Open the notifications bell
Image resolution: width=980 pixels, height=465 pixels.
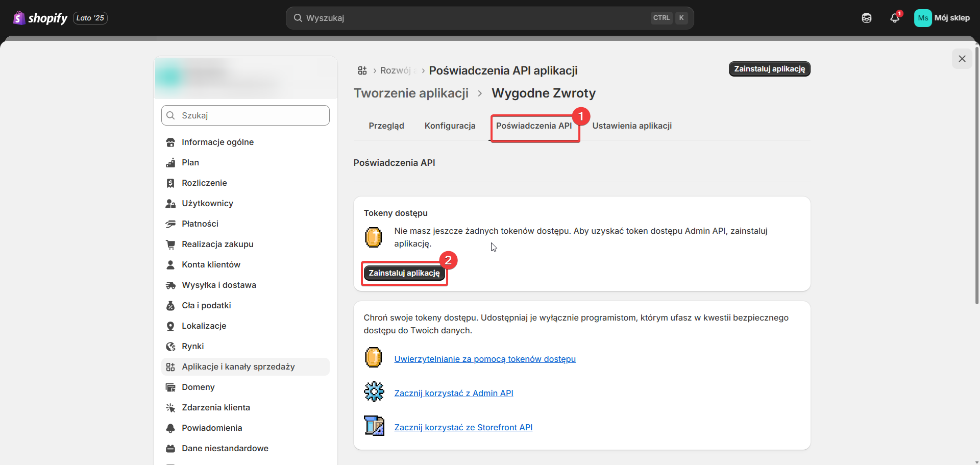click(894, 18)
